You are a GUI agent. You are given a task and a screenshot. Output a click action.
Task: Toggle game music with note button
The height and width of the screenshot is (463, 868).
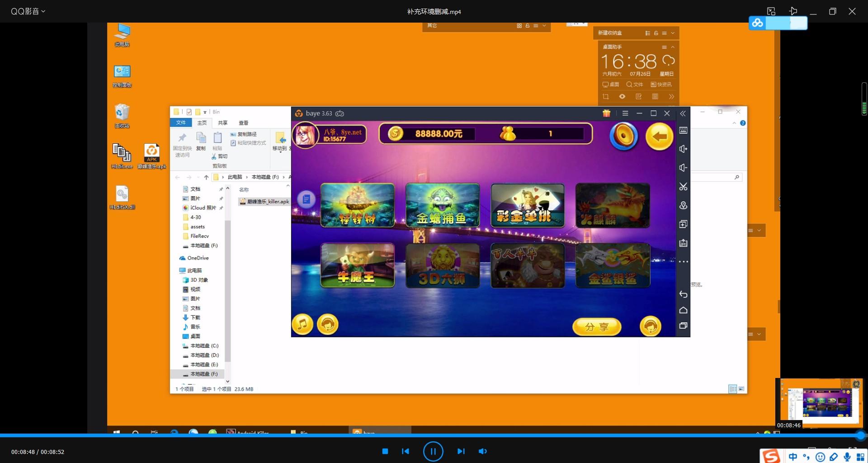click(302, 324)
